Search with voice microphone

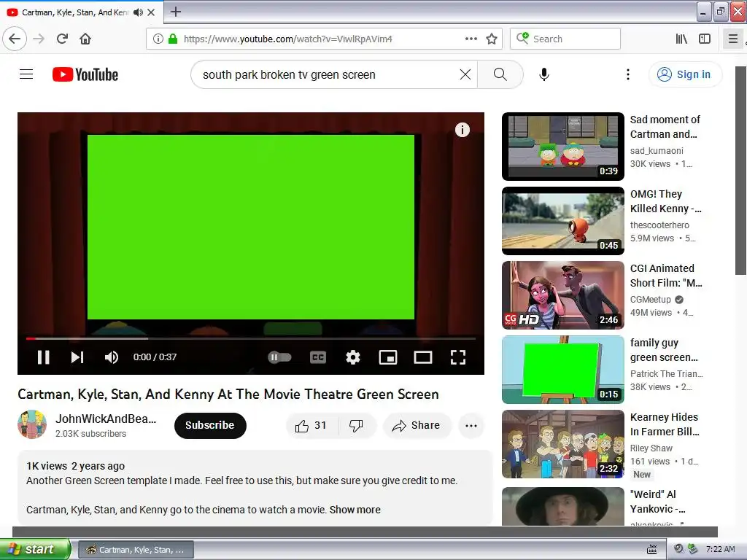click(544, 74)
